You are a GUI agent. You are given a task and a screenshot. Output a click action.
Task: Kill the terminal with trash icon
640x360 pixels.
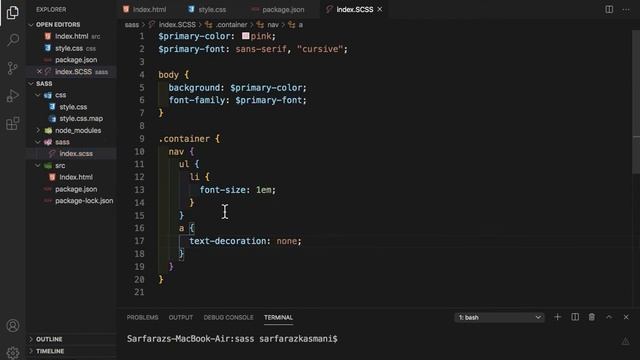[x=591, y=317]
